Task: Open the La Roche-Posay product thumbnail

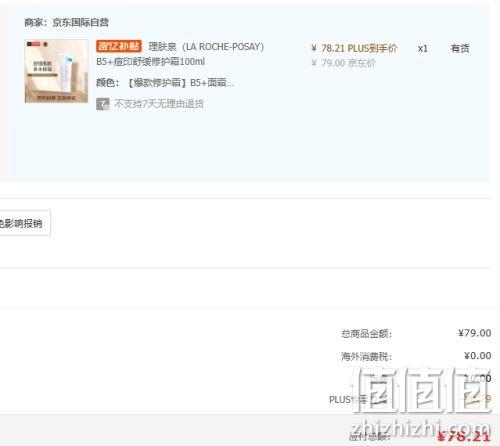Action: click(56, 71)
